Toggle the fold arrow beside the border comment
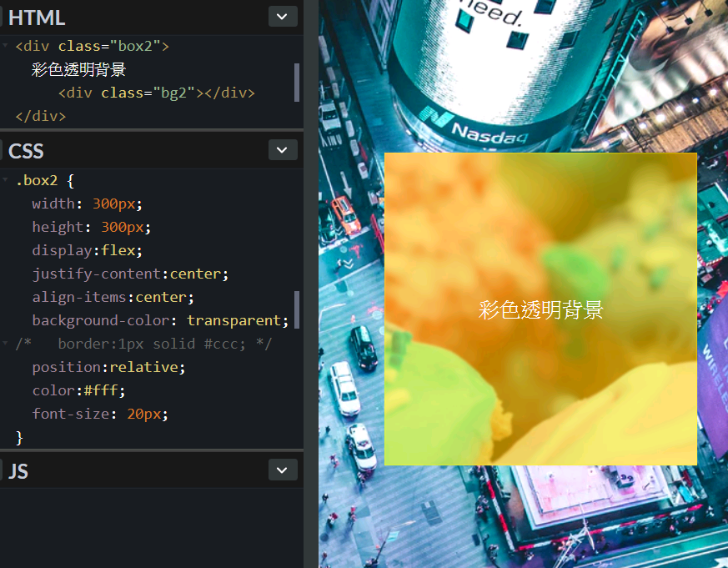The height and width of the screenshot is (568, 728). [x=5, y=343]
